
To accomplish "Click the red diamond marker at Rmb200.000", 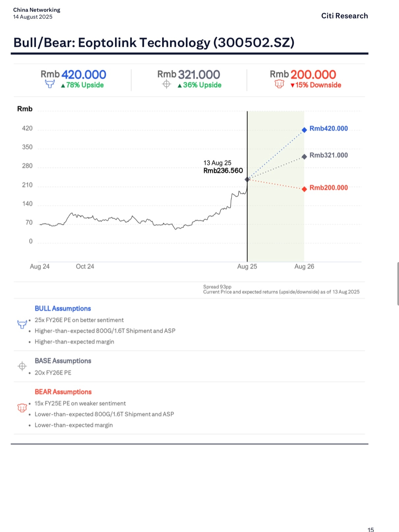I will click(x=304, y=189).
